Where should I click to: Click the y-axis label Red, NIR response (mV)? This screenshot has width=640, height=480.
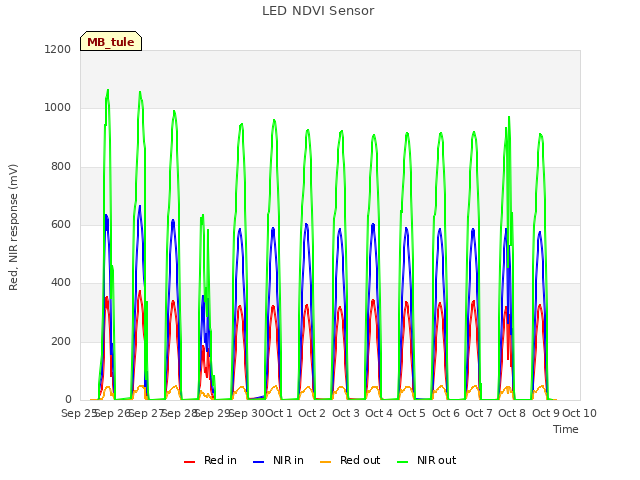13,227
